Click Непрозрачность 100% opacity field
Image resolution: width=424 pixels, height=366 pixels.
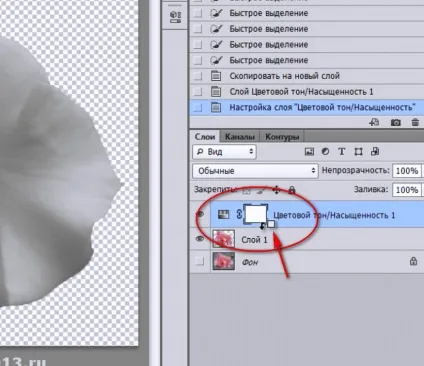coord(407,171)
